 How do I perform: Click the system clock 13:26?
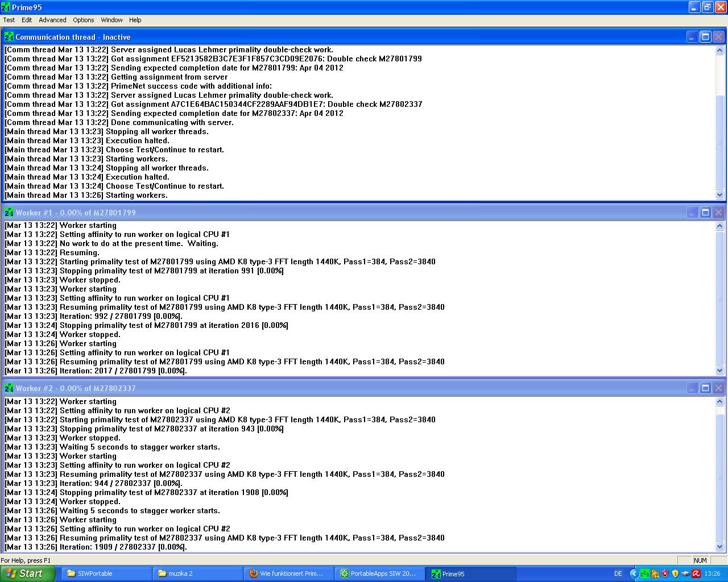[712, 574]
